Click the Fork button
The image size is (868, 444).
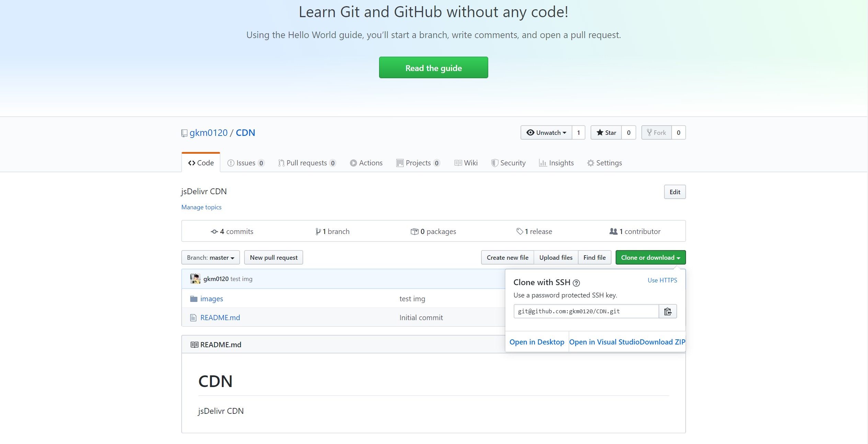[656, 132]
